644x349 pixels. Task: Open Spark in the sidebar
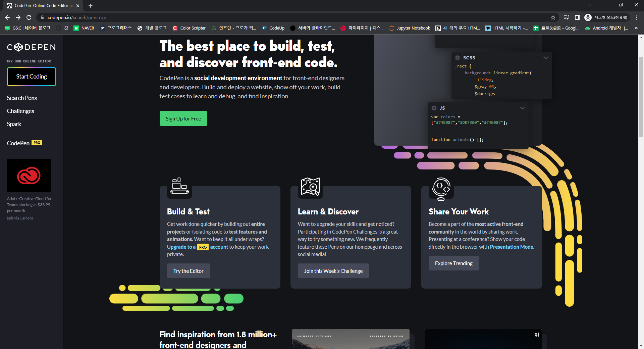coord(14,124)
